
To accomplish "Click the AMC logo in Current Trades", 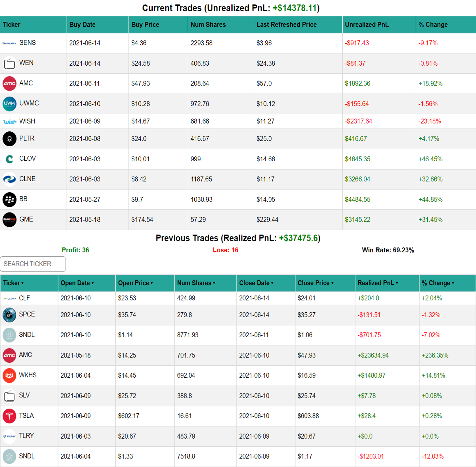I will (9, 83).
